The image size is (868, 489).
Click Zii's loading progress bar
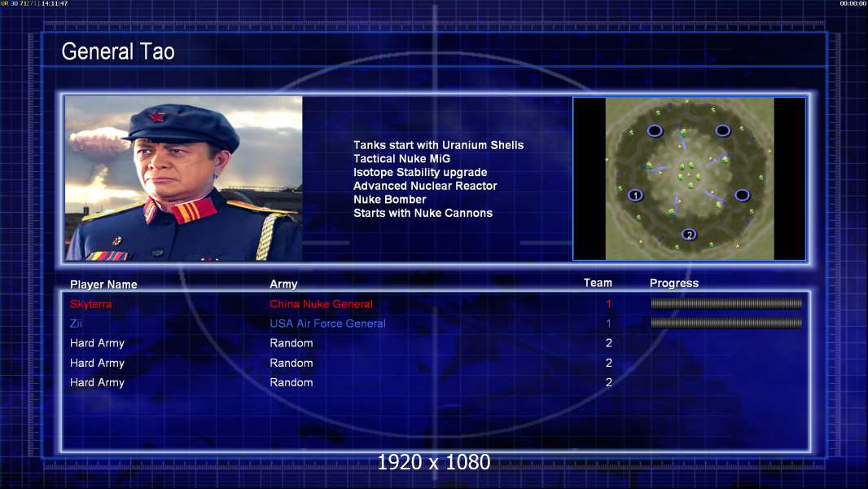tap(726, 323)
